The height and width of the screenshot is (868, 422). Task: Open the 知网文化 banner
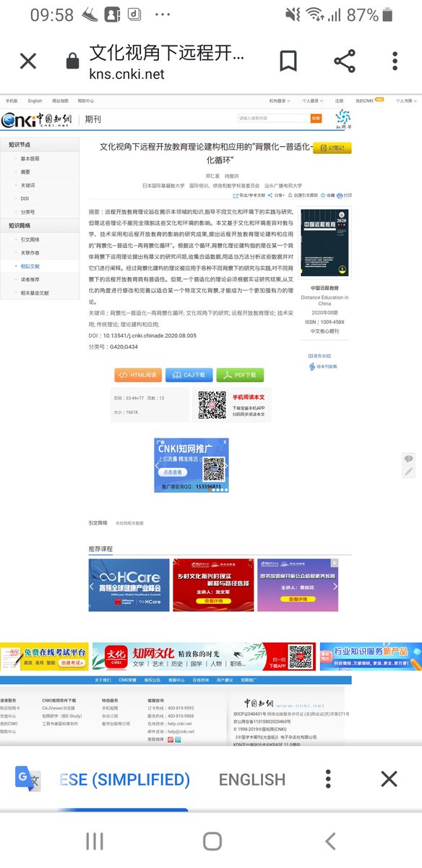coord(204,657)
